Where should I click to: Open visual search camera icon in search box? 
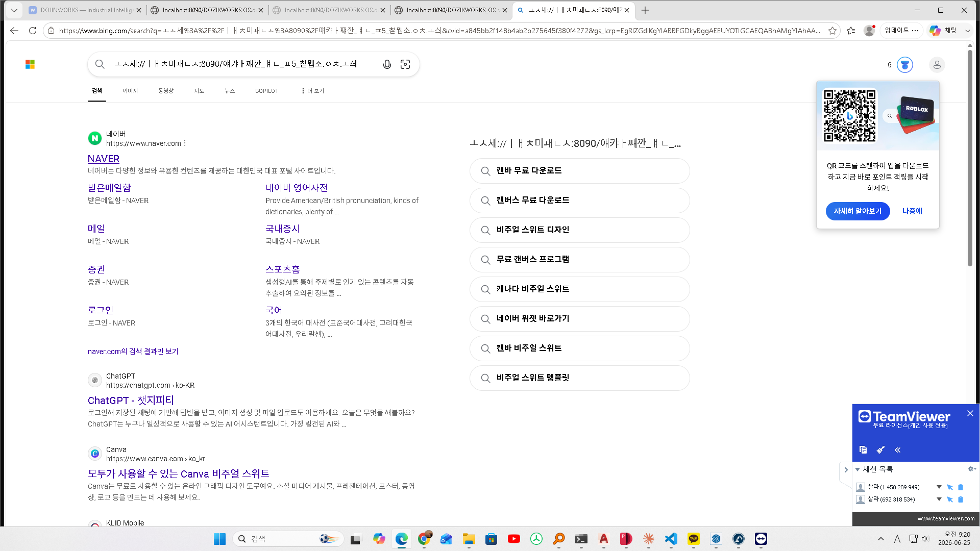click(405, 64)
